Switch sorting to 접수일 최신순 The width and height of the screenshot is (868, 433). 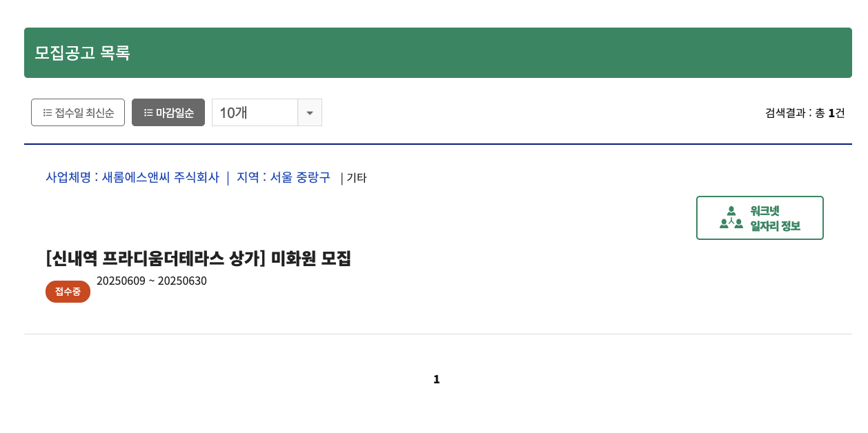point(78,112)
